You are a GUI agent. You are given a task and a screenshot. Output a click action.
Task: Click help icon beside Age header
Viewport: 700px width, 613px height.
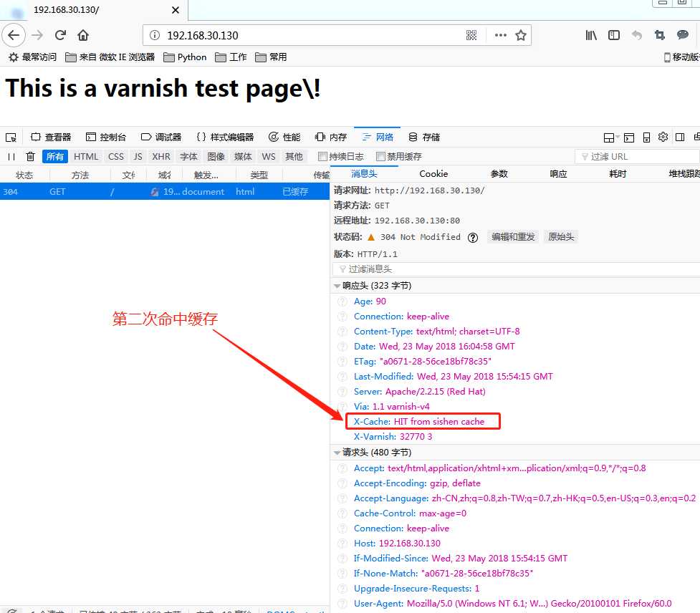(x=342, y=301)
